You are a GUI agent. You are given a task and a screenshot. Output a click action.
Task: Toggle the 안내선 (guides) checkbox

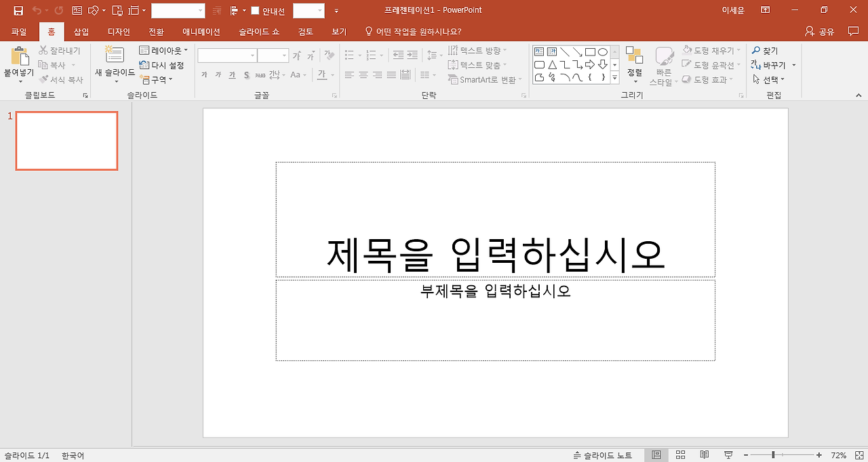click(x=256, y=11)
